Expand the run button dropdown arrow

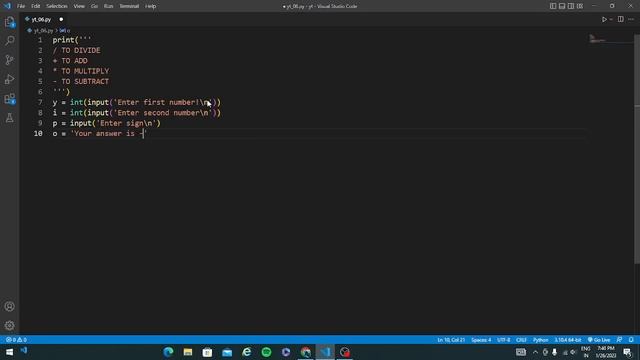(611, 19)
